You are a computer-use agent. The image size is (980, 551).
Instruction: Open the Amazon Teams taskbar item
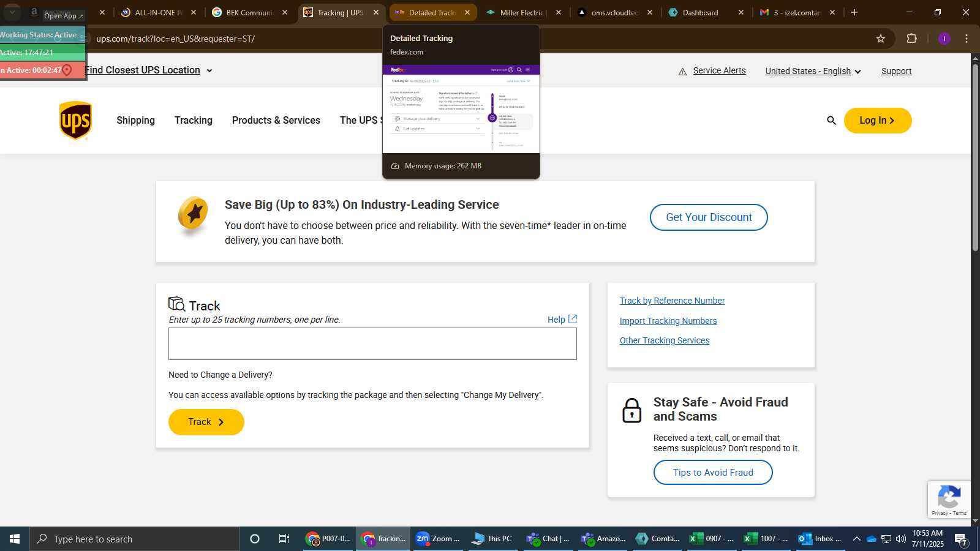tap(603, 539)
